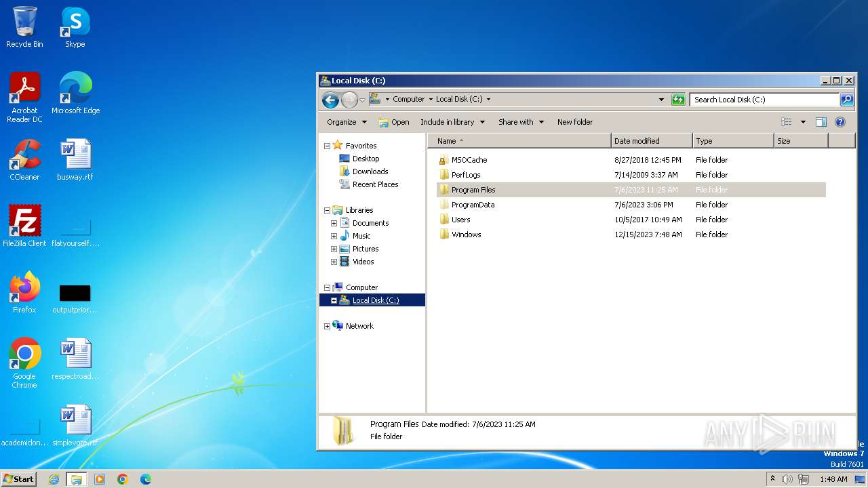868x488 pixels.
Task: Open the Include in library menu
Action: (x=453, y=122)
